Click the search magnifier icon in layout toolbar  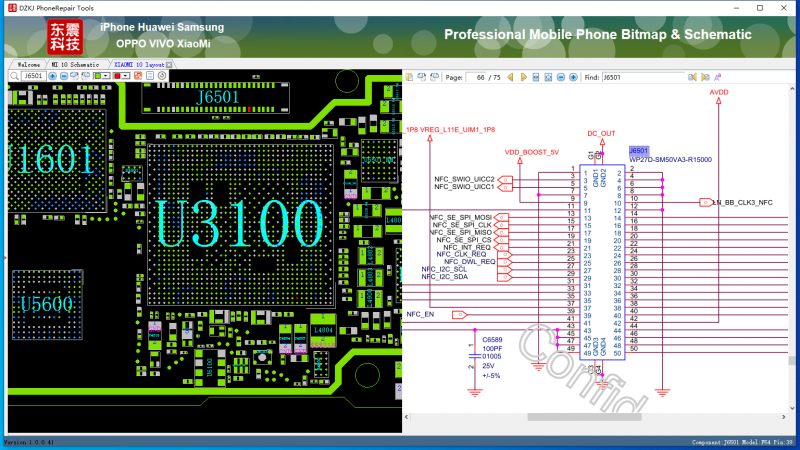14,76
